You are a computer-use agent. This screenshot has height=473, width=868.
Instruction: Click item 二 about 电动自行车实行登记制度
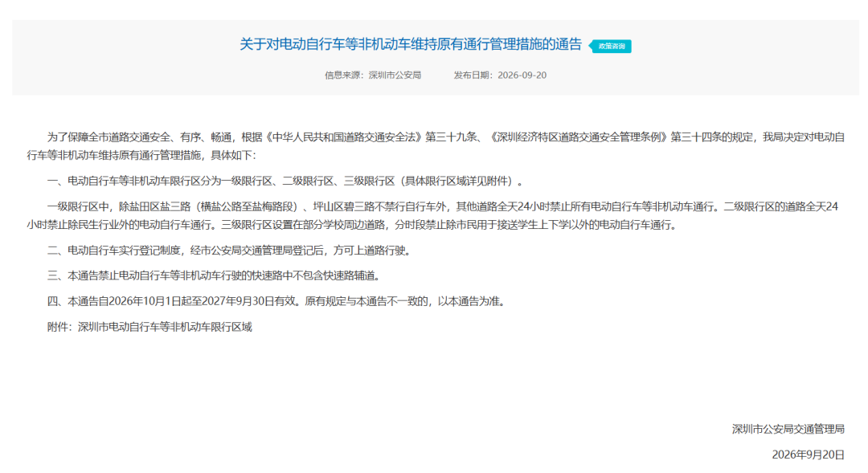pyautogui.click(x=230, y=251)
